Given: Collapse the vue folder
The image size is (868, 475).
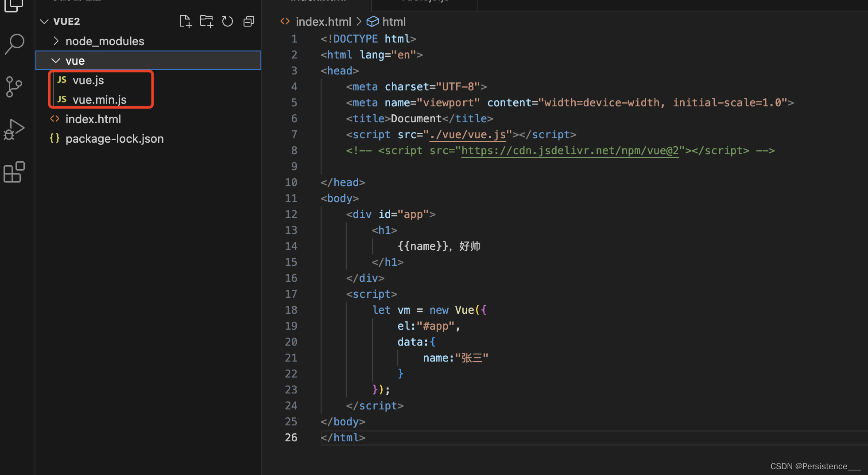Looking at the screenshot, I should point(148,61).
